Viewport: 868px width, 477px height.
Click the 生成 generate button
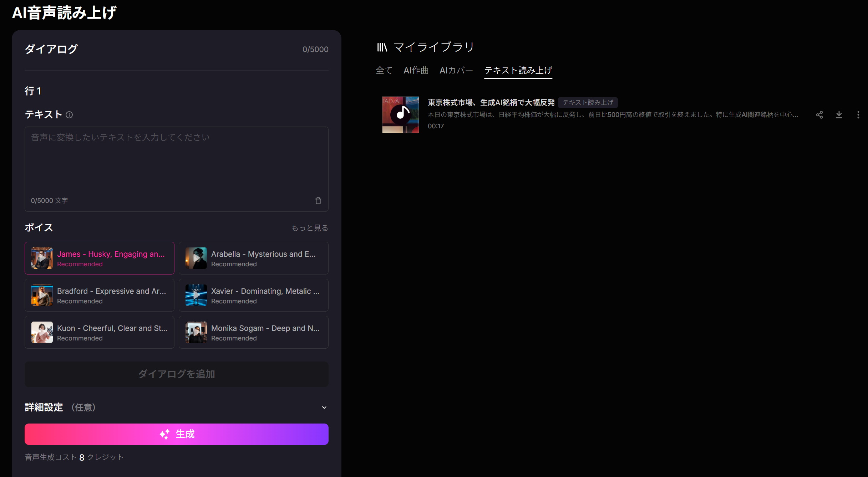tap(177, 434)
